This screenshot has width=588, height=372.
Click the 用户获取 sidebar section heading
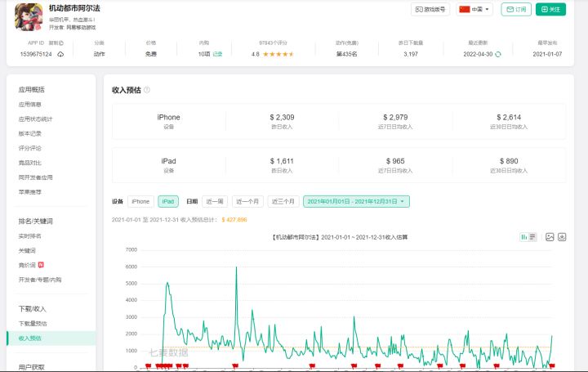[x=32, y=367]
